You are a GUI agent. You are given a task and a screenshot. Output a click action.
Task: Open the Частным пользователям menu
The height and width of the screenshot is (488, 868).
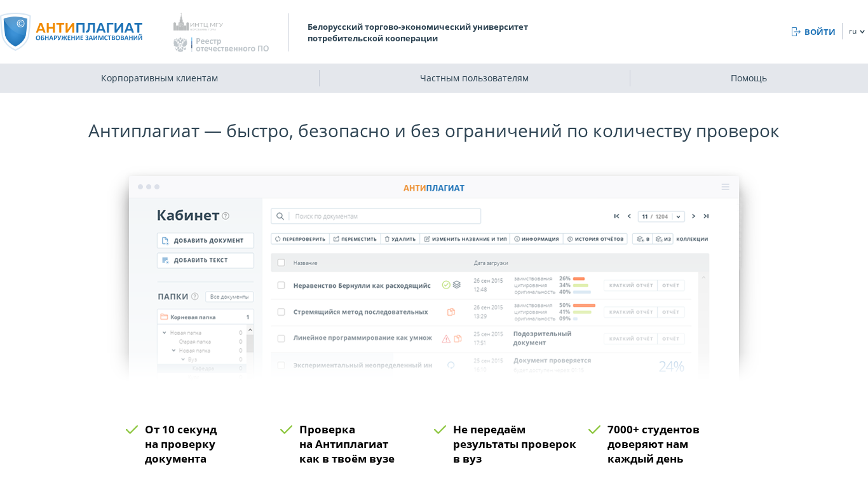(x=474, y=78)
